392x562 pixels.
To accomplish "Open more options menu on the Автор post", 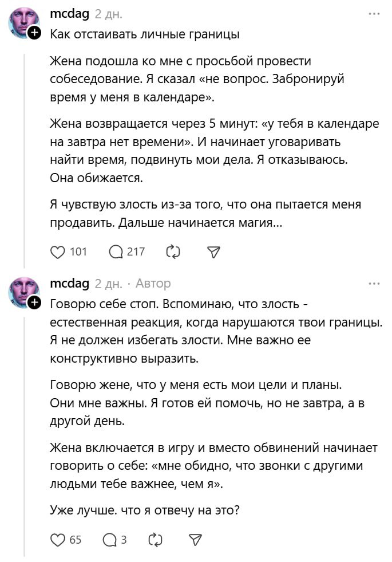I will coord(374,284).
